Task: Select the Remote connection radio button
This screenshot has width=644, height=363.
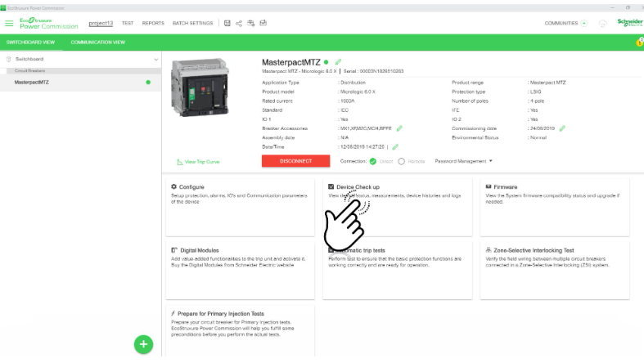Action: click(x=401, y=161)
